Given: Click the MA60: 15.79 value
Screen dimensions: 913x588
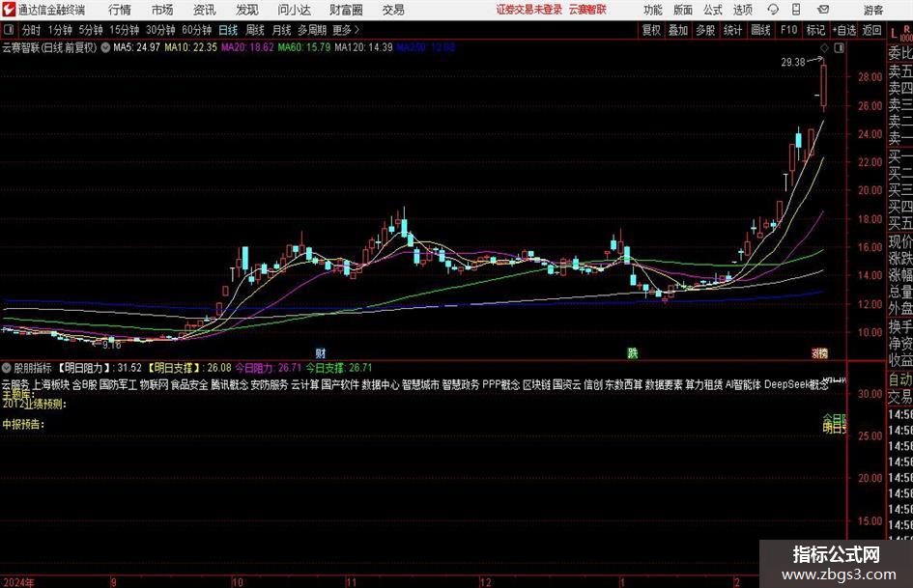Looking at the screenshot, I should [304, 47].
